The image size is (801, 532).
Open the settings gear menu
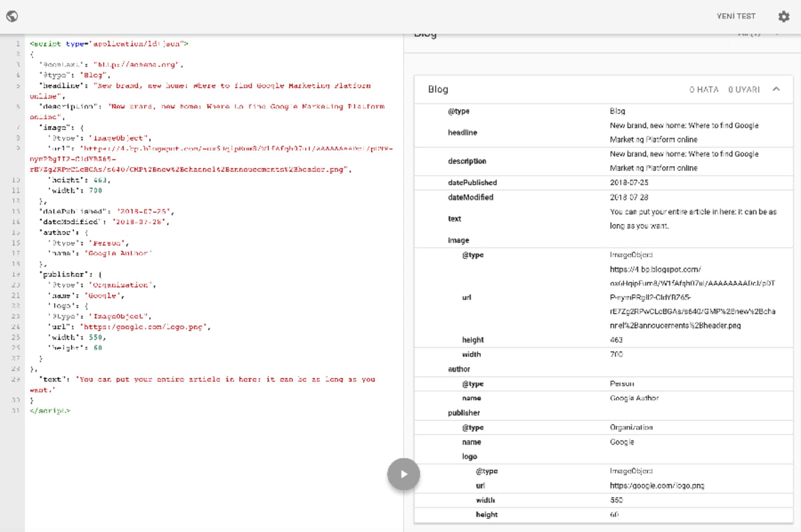784,16
